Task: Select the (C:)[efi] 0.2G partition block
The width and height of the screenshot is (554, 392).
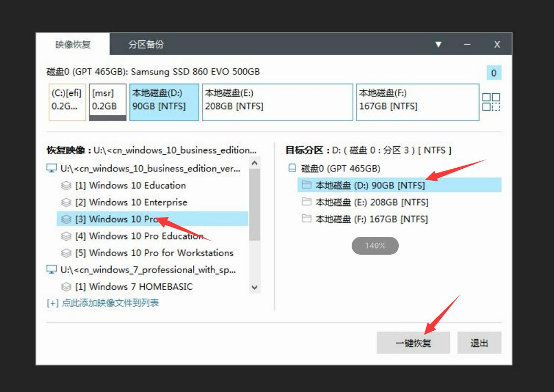Action: click(67, 102)
